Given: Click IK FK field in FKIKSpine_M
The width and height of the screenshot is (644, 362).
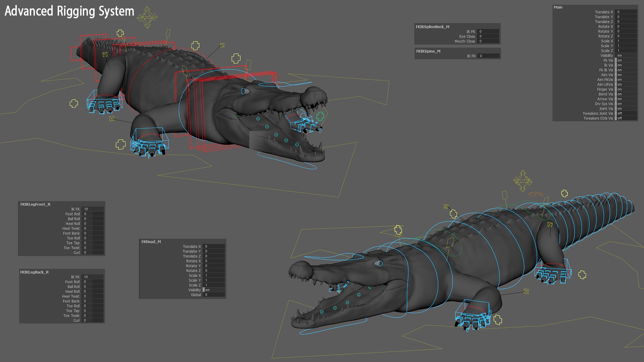Looking at the screenshot, I should 489,56.
